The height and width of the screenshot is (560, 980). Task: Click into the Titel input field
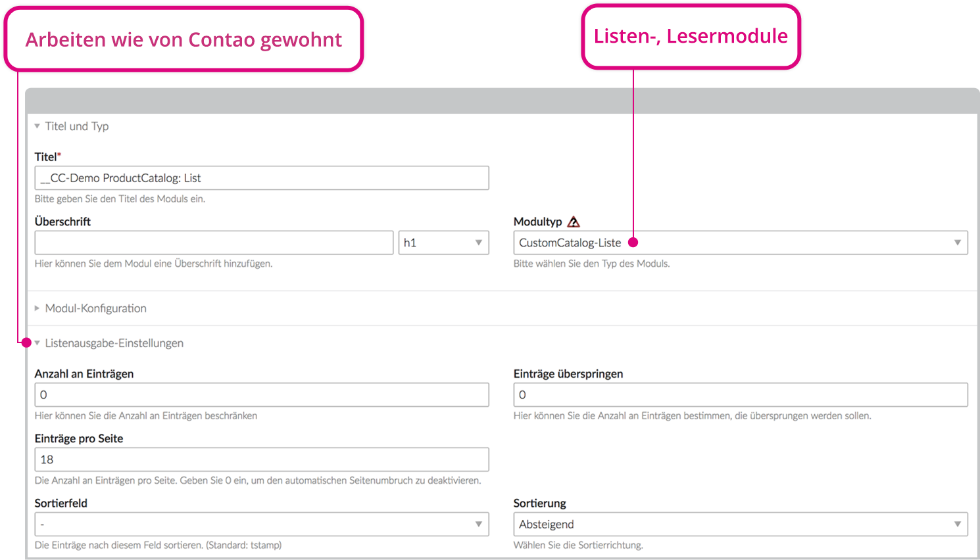pos(262,178)
